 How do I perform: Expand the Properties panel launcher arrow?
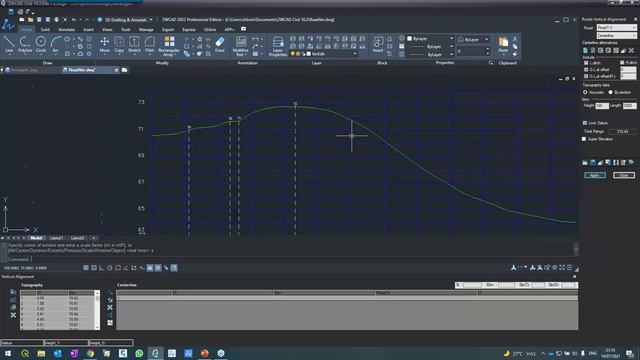[x=491, y=63]
